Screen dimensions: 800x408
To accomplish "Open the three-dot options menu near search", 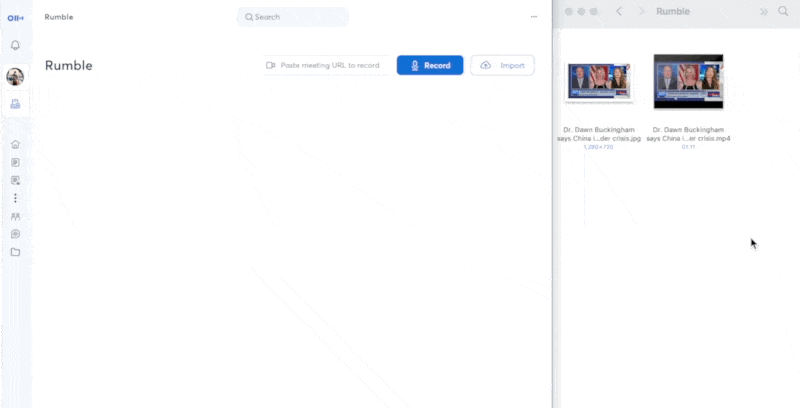I will 534,17.
